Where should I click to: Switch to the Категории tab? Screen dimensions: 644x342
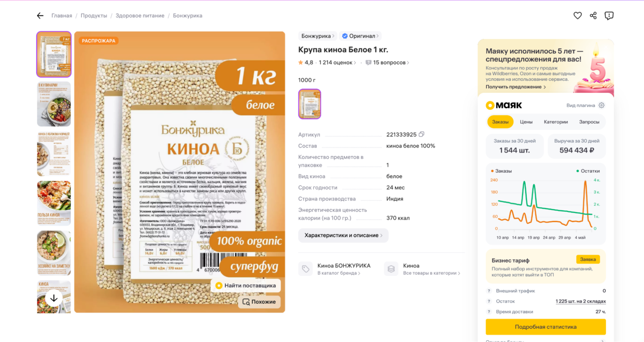(x=556, y=122)
